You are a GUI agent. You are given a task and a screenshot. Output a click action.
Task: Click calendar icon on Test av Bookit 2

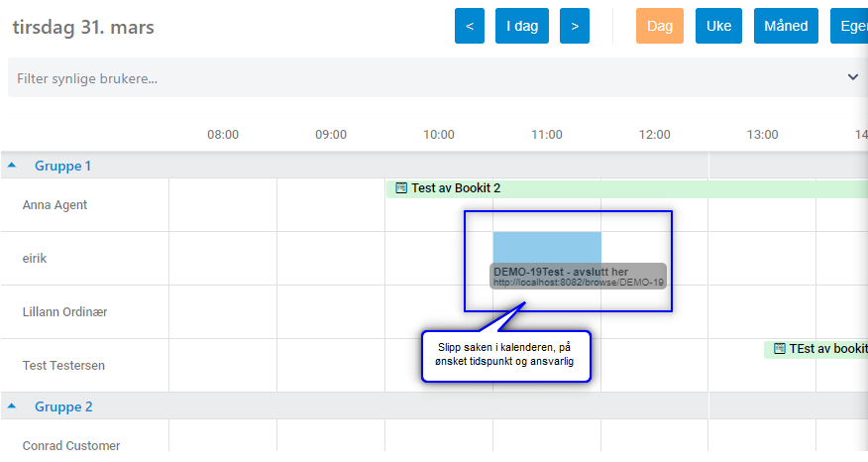(x=401, y=187)
